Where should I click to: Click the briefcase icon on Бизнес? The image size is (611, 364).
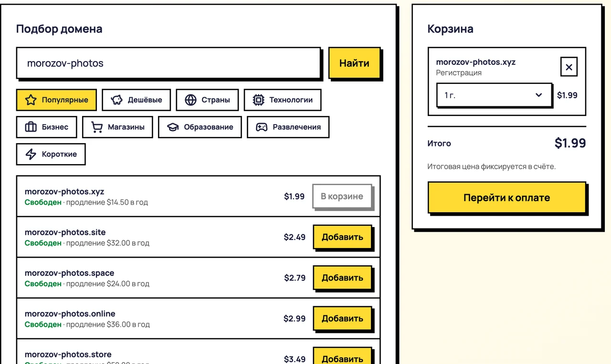31,127
